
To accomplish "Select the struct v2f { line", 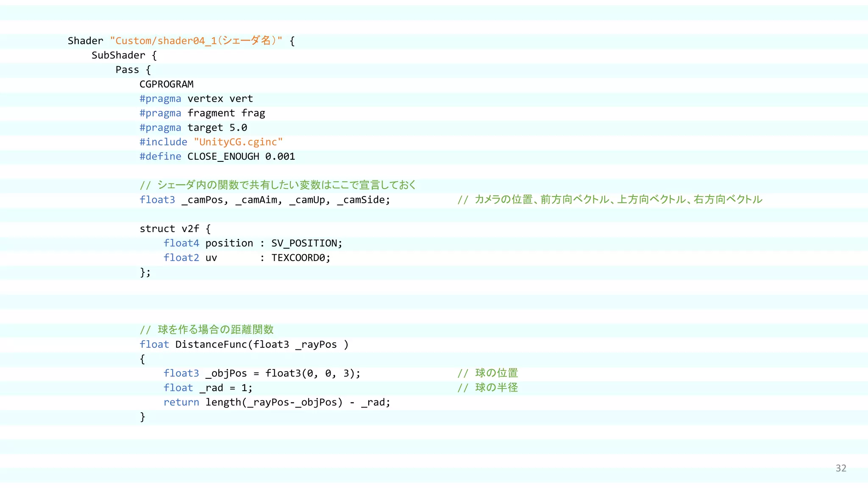I will [x=175, y=229].
